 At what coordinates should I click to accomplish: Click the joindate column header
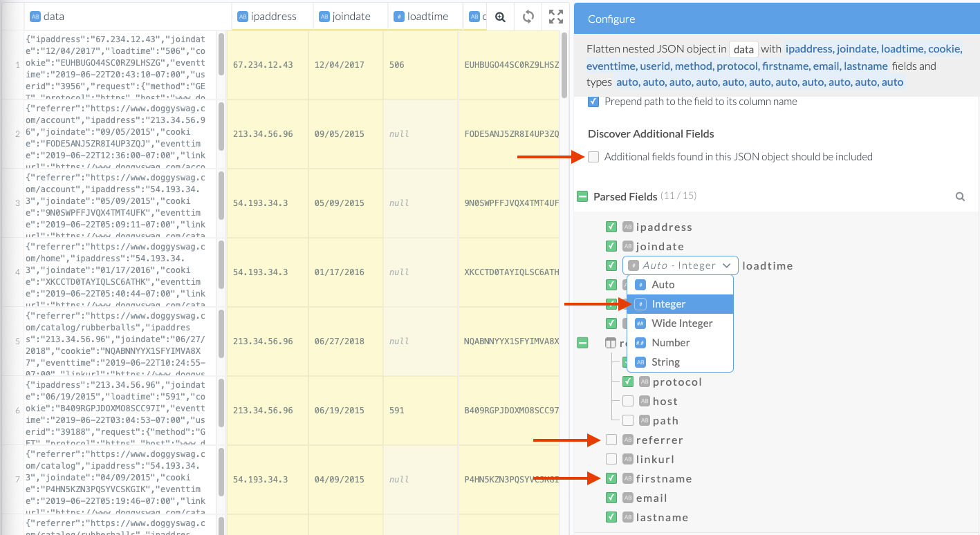(x=350, y=17)
